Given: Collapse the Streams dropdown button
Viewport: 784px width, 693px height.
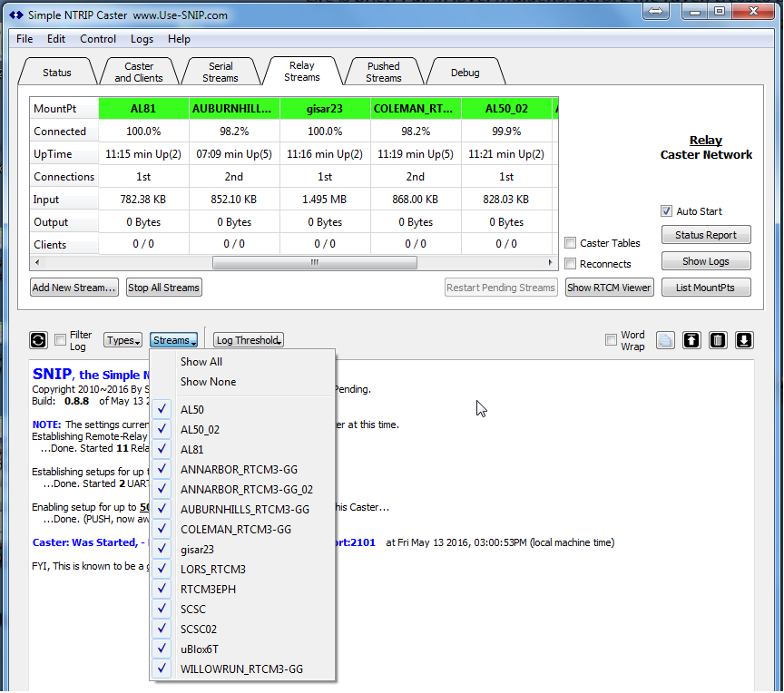Looking at the screenshot, I should pyautogui.click(x=172, y=340).
